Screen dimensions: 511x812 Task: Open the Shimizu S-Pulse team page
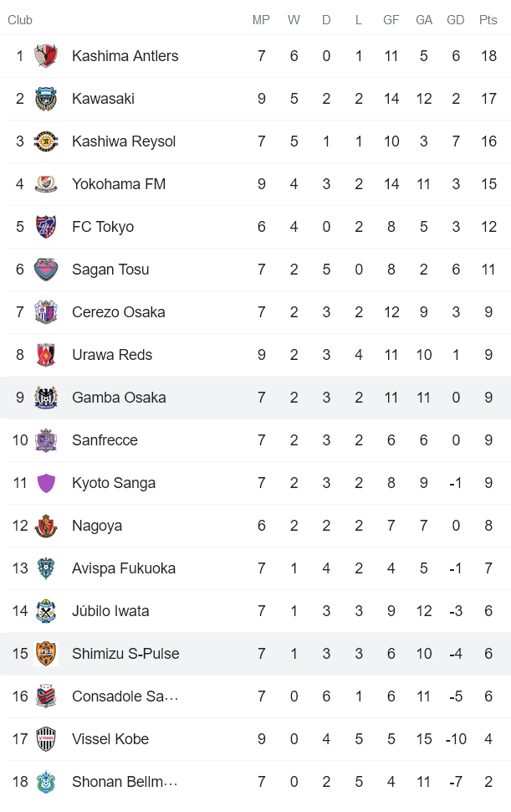[125, 653]
